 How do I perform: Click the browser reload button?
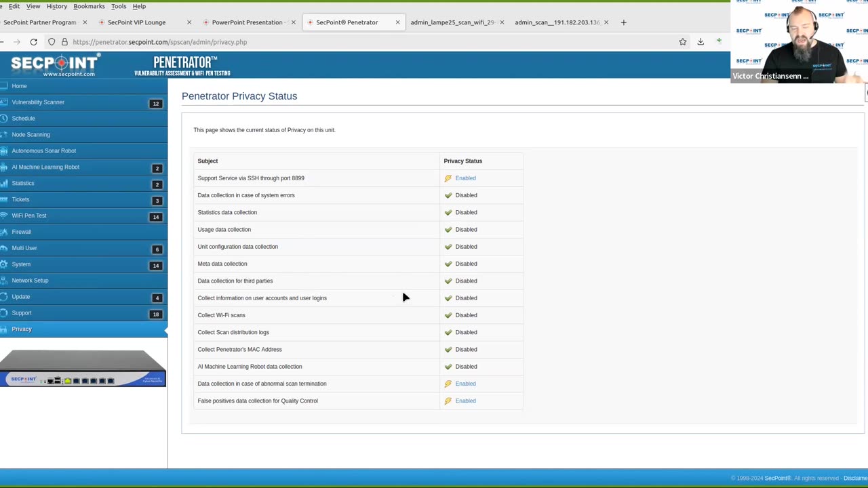[x=33, y=42]
